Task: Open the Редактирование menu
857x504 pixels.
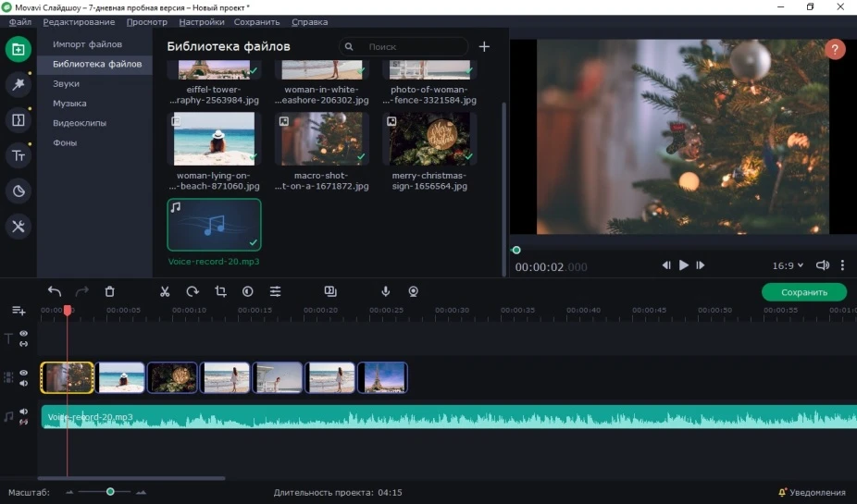Action: pyautogui.click(x=79, y=21)
